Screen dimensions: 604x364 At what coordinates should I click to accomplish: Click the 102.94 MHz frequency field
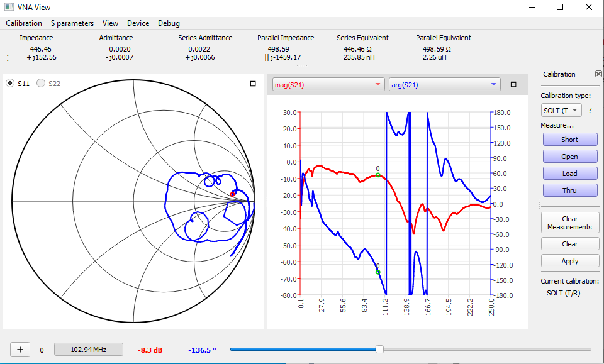tap(89, 350)
